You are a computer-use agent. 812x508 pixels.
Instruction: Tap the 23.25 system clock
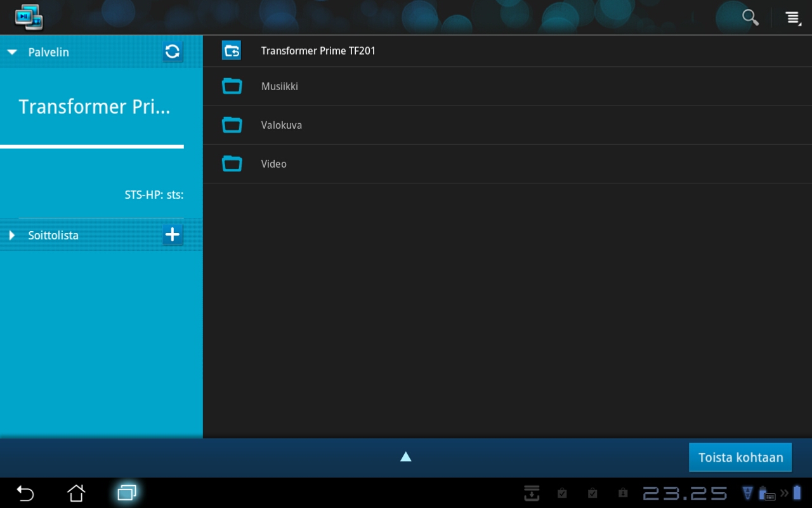tap(685, 493)
